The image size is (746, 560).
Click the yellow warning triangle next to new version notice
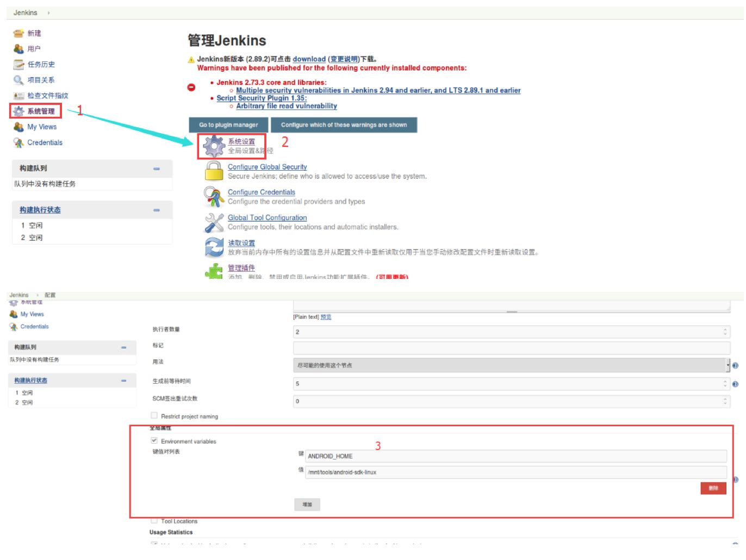click(191, 60)
